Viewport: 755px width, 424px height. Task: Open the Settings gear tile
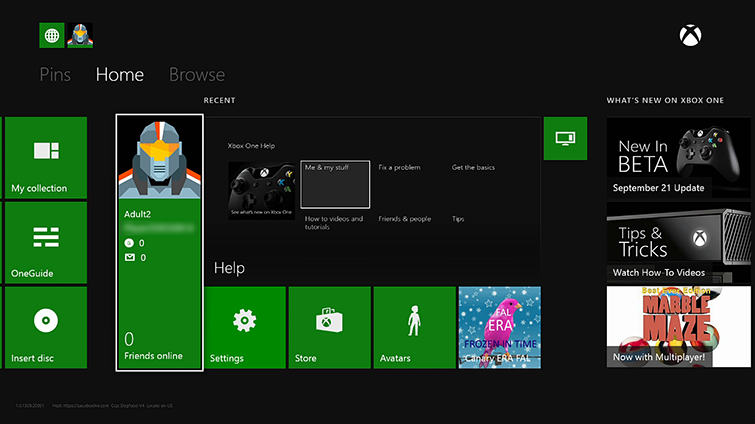245,328
